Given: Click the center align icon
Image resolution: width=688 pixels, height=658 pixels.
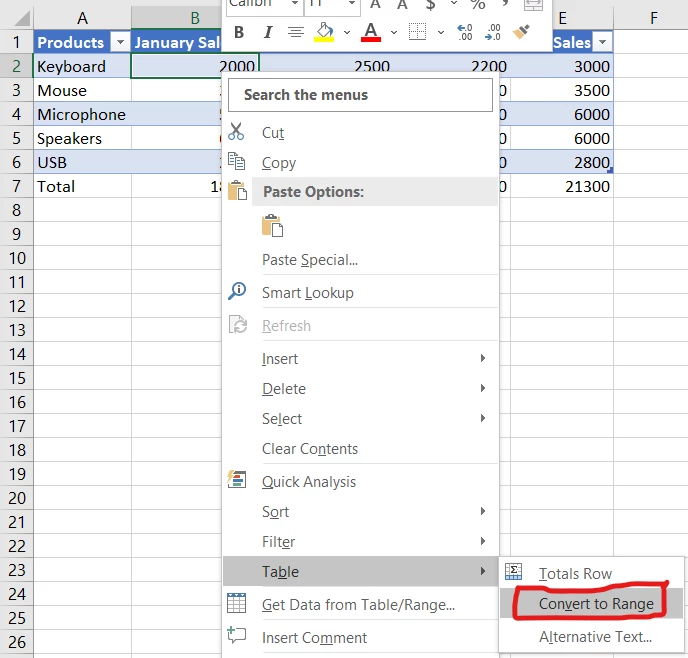Looking at the screenshot, I should (296, 33).
